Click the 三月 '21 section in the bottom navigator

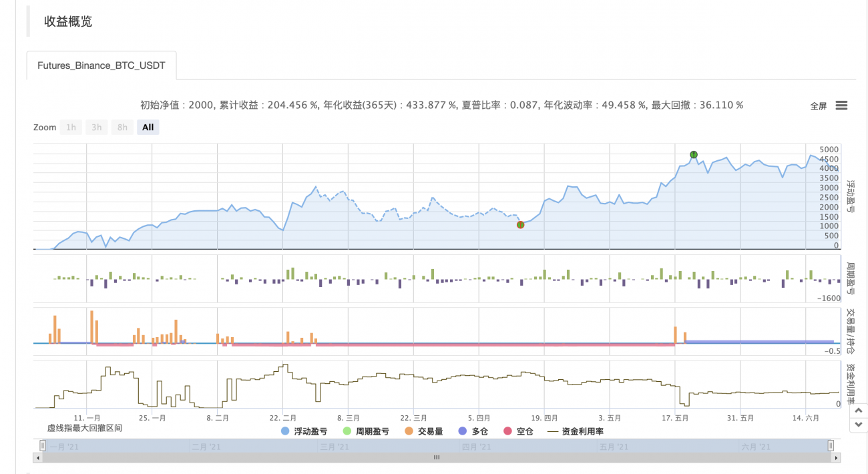pyautogui.click(x=334, y=446)
